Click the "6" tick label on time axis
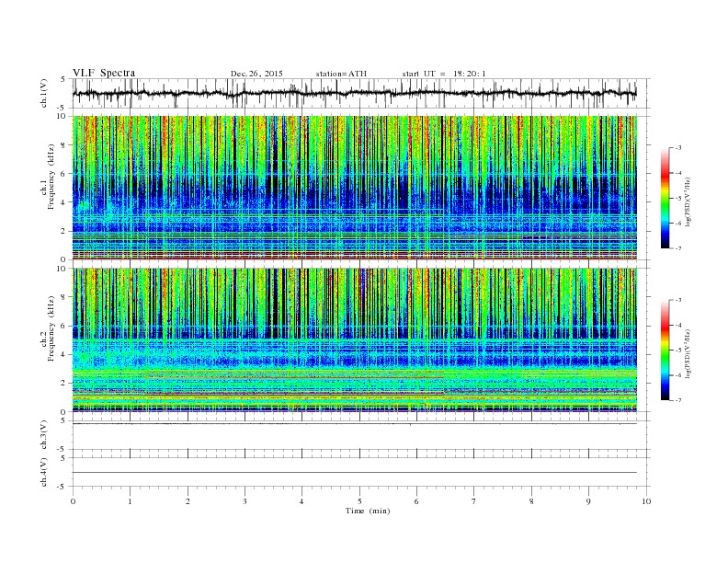Screen dimensions: 728x563 tap(416, 501)
